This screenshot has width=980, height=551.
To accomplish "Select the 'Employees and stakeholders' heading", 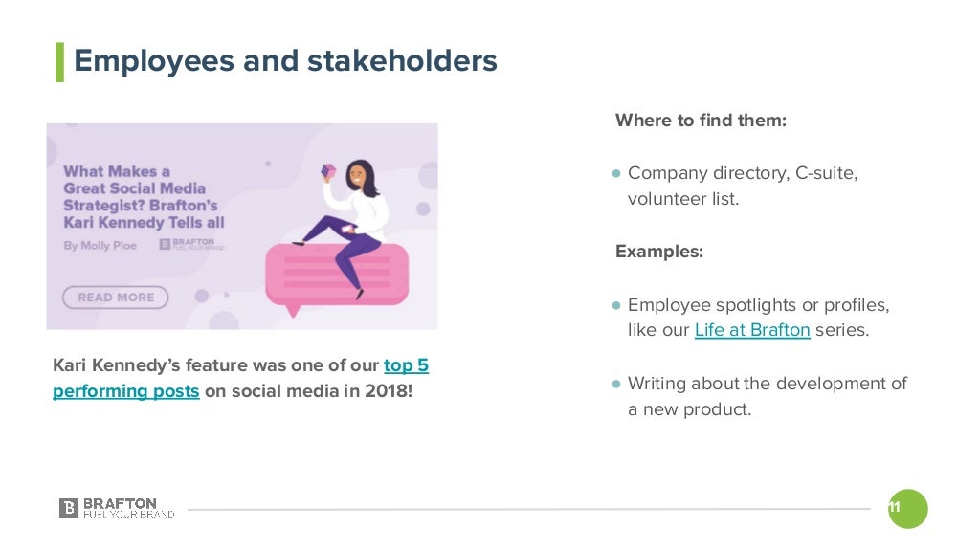I will tap(285, 60).
